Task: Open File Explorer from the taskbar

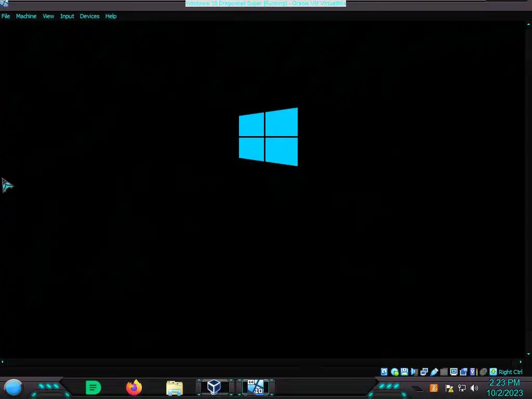Action: (175, 388)
